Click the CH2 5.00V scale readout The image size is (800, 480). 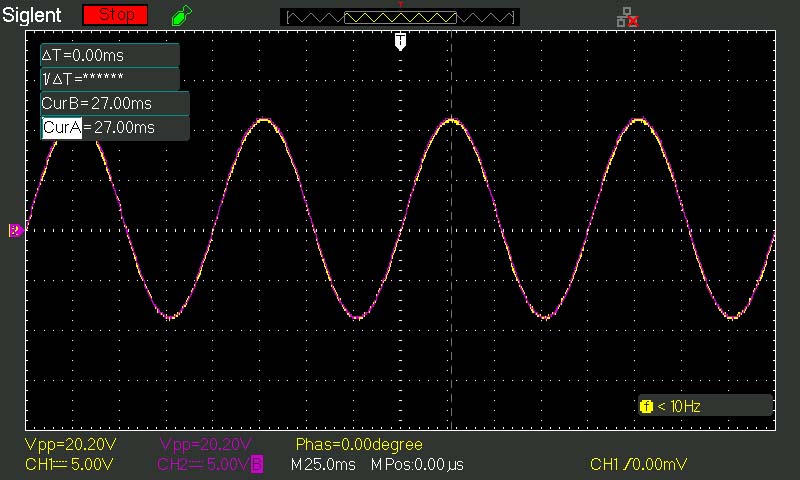point(204,465)
